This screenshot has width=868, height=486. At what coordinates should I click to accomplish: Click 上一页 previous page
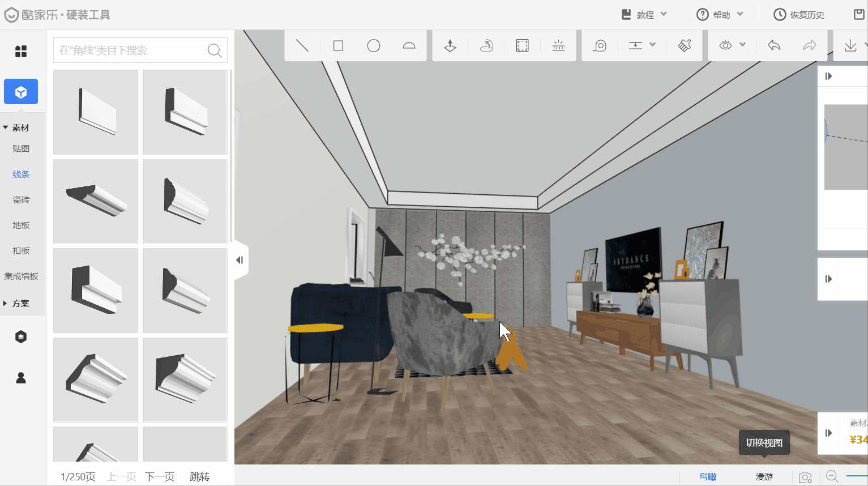[122, 477]
